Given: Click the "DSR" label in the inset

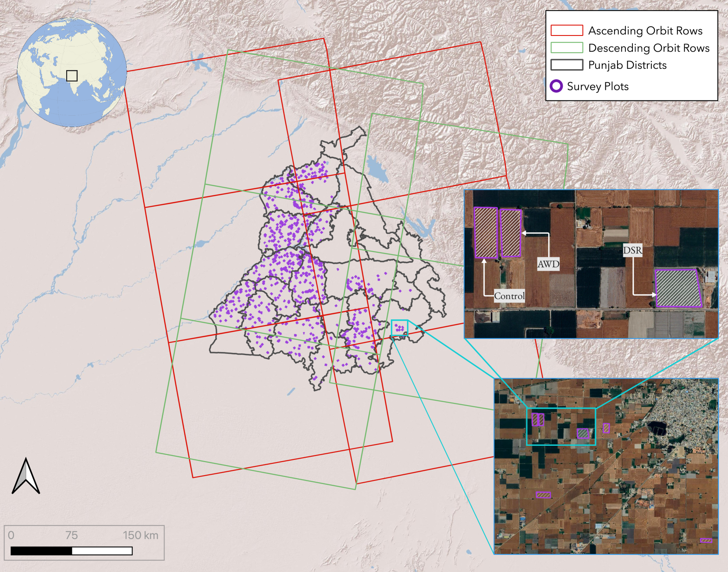Looking at the screenshot, I should pyautogui.click(x=632, y=251).
